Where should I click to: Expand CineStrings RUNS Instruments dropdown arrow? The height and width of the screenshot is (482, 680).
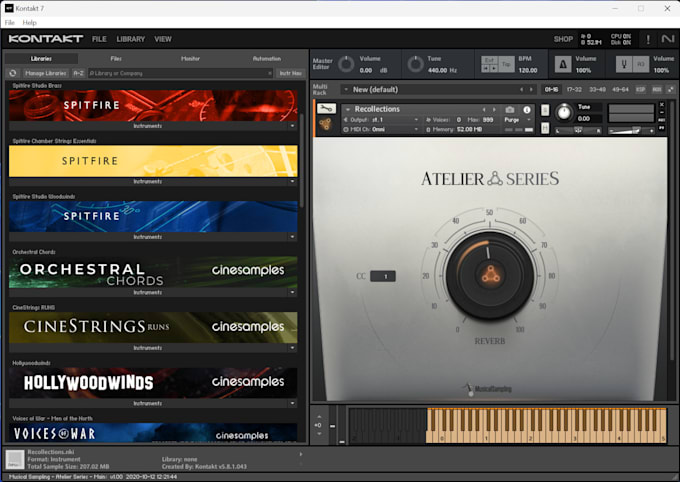292,348
